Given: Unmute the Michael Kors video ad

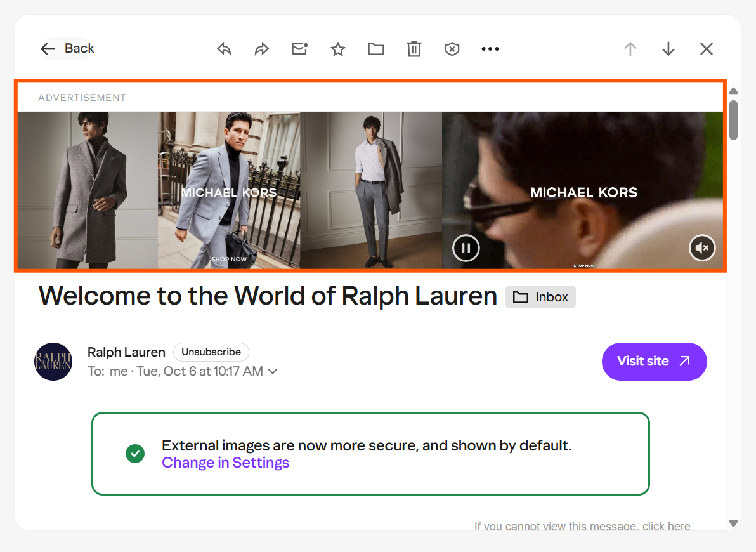Looking at the screenshot, I should tap(702, 248).
